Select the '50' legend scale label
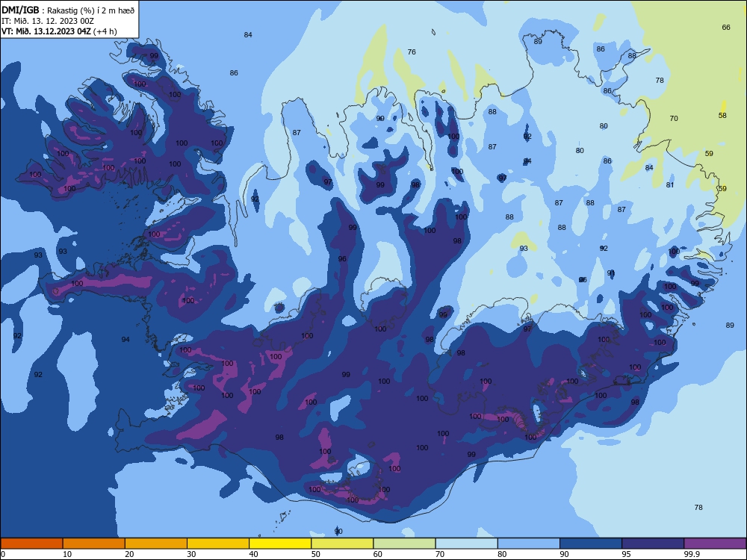The height and width of the screenshot is (560, 747). (x=315, y=554)
